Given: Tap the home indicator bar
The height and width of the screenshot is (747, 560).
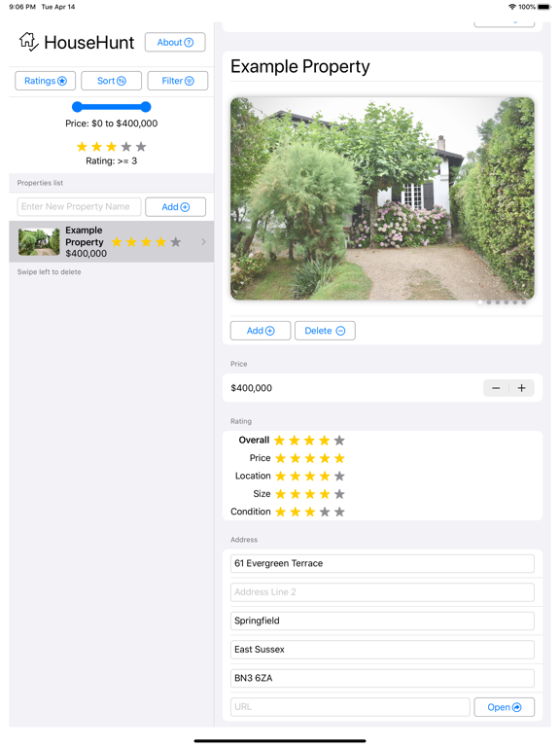Looking at the screenshot, I should click(280, 741).
